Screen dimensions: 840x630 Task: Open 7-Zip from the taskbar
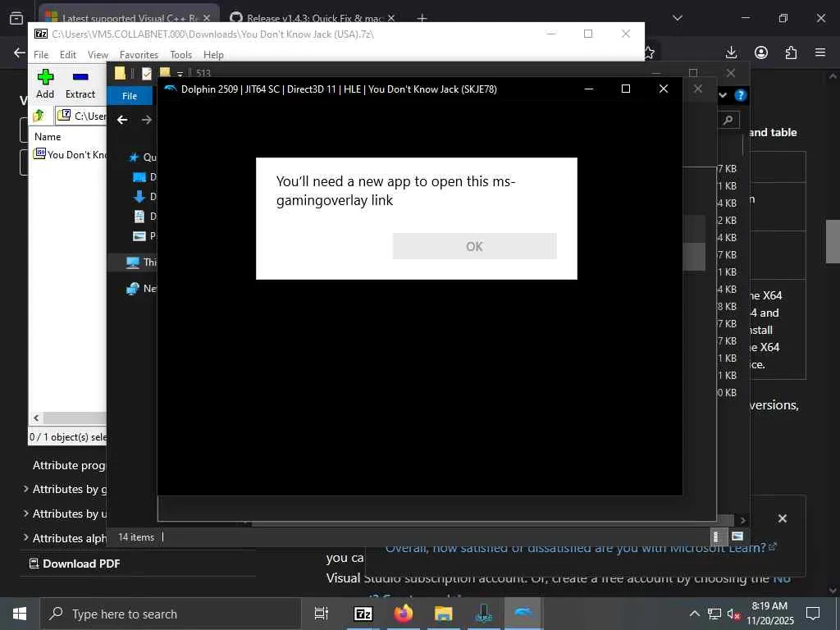coord(363,614)
